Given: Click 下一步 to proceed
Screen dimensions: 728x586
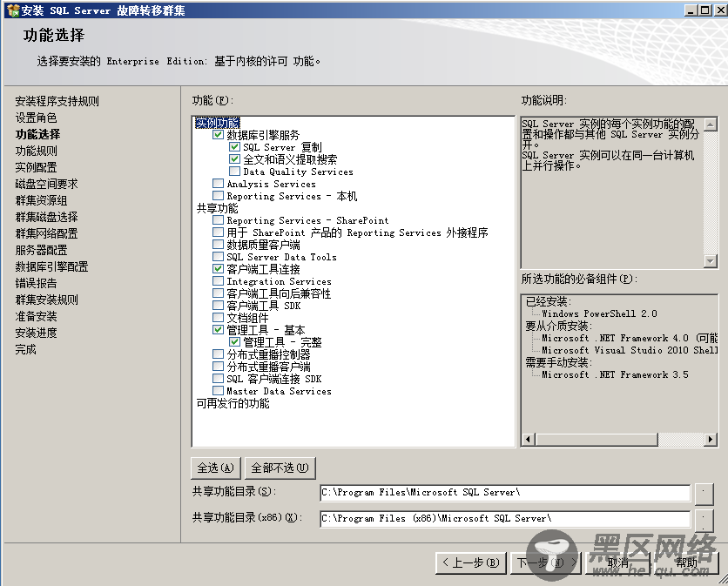Looking at the screenshot, I should (x=546, y=562).
